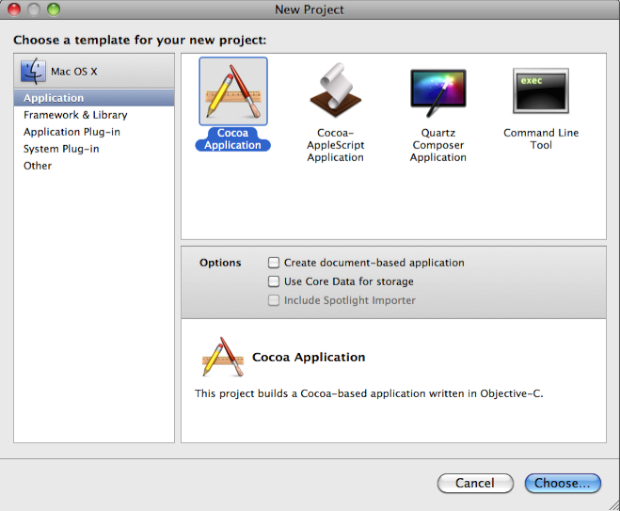Cancel the New Project dialog
Viewport: 620px width, 511px height.
[475, 483]
